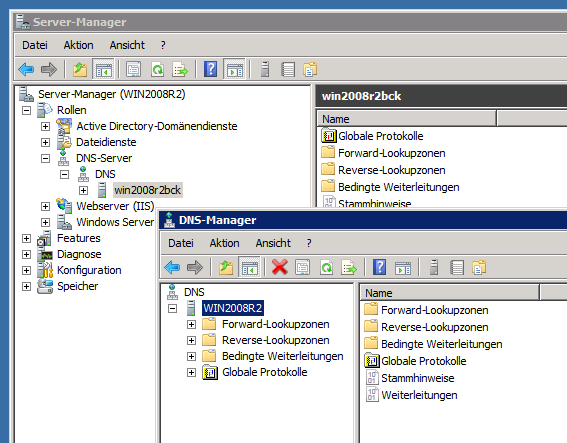Select Bedingte Weiterleitungen in Server-Manager list

pos(398,187)
